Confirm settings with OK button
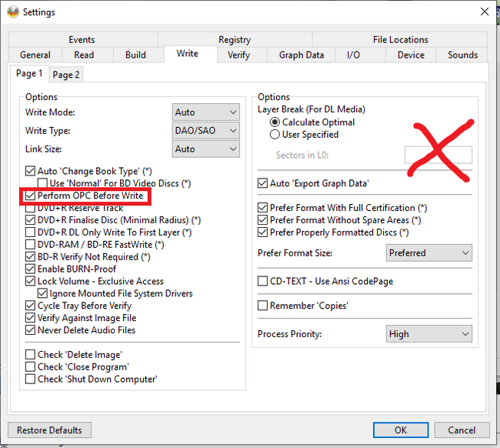Viewport: 500px width, 448px height. 401,430
